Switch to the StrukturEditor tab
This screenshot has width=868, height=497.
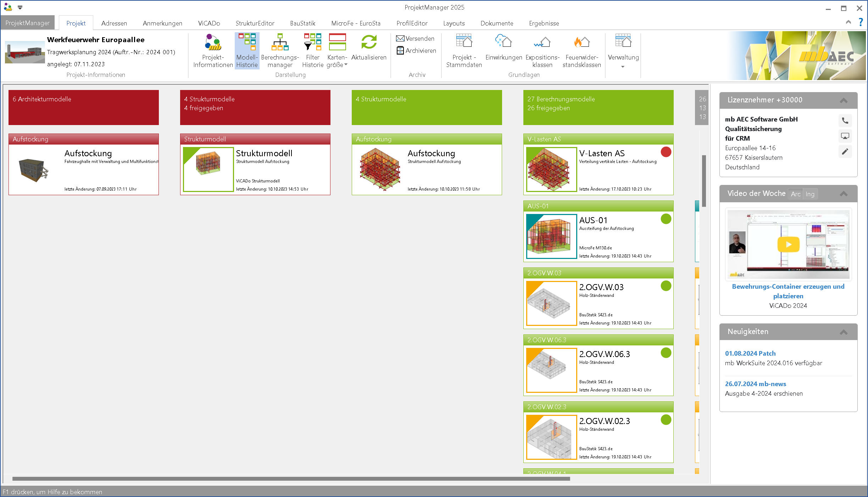255,23
